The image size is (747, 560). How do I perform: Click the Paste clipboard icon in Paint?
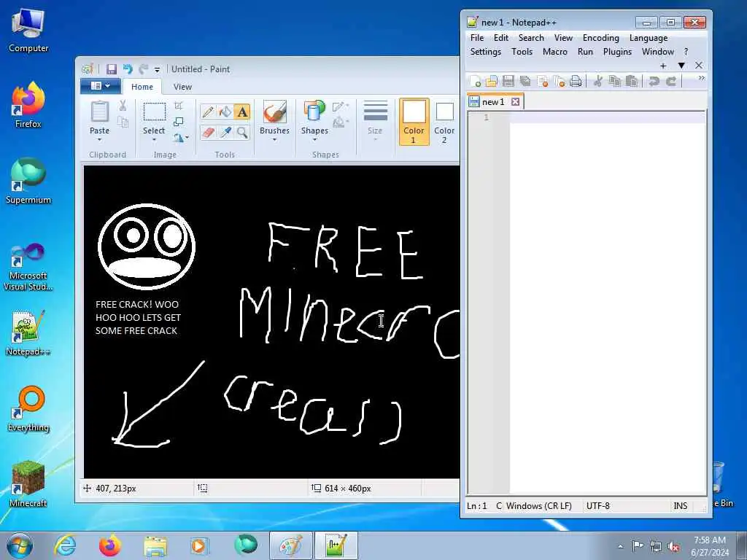pos(99,112)
